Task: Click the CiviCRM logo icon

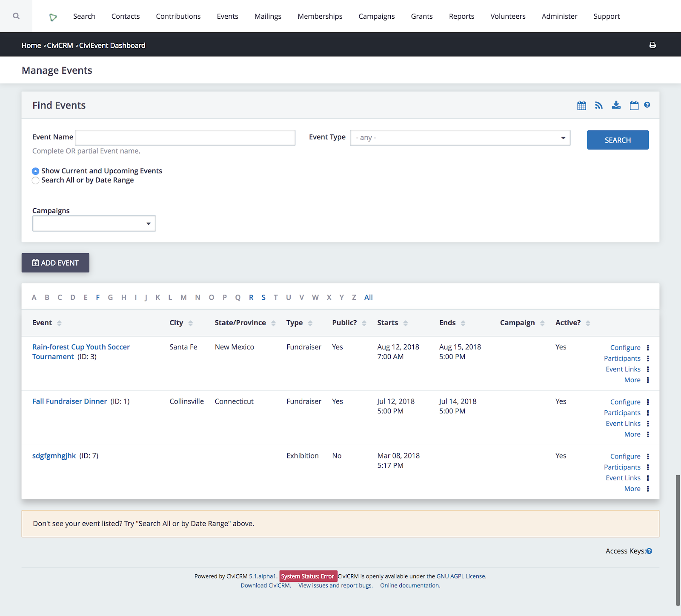Action: (53, 17)
